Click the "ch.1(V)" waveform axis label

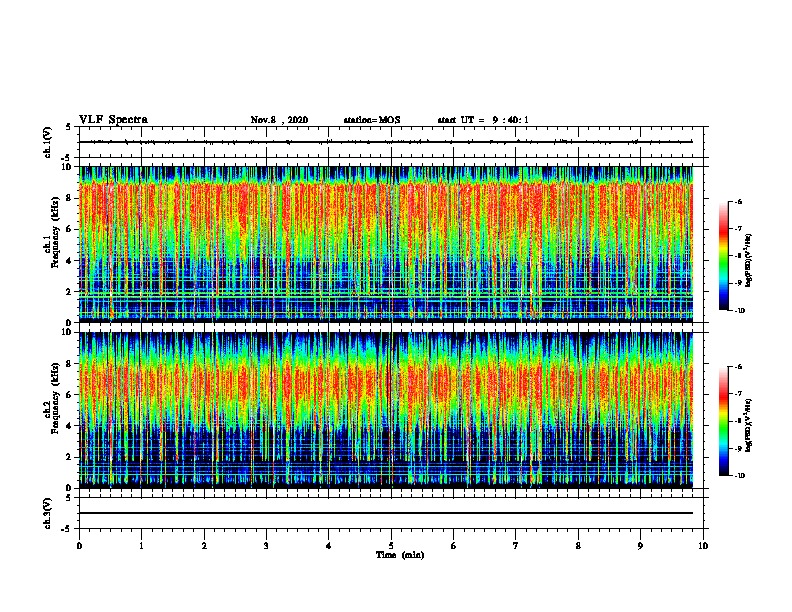47,142
